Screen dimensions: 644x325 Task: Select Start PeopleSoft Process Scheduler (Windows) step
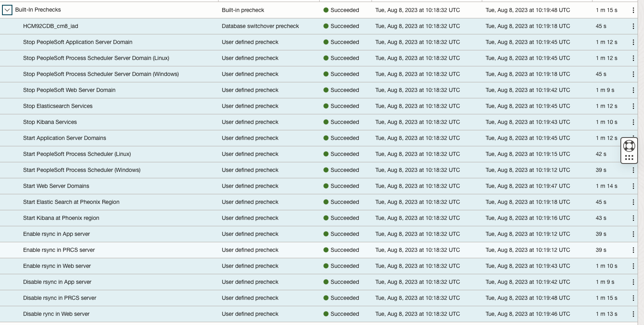tap(82, 170)
